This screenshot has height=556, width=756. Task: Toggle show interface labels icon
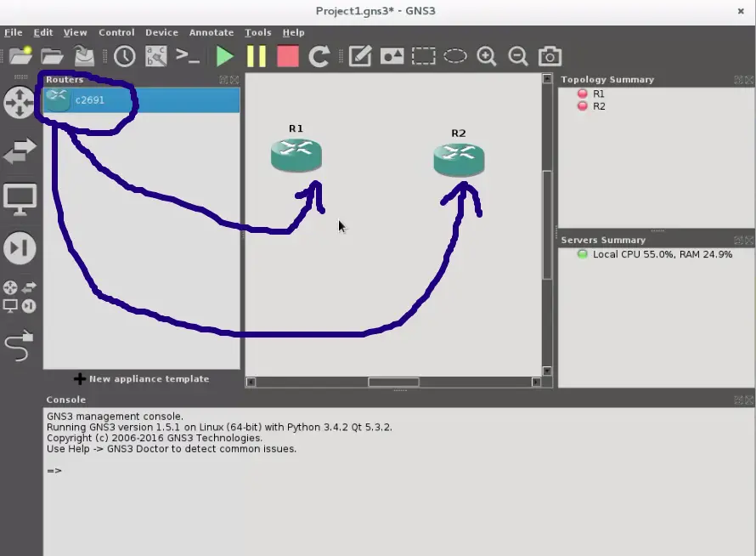(156, 56)
